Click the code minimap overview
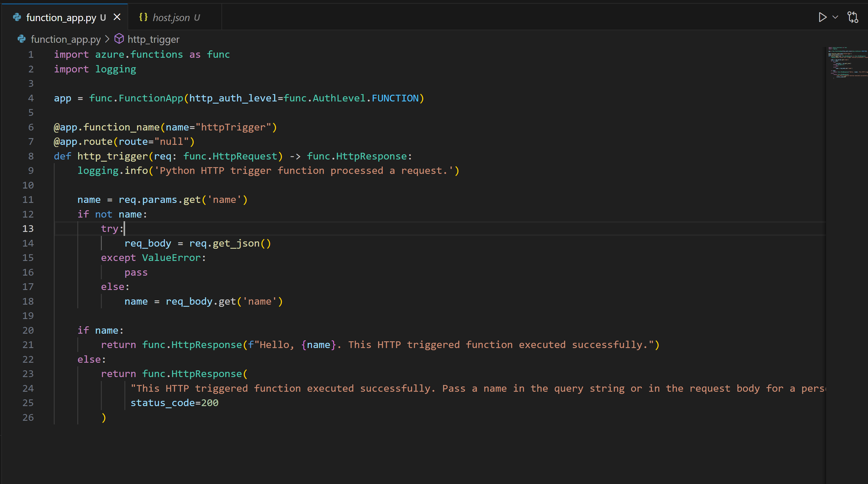The width and height of the screenshot is (868, 484). tap(847, 63)
